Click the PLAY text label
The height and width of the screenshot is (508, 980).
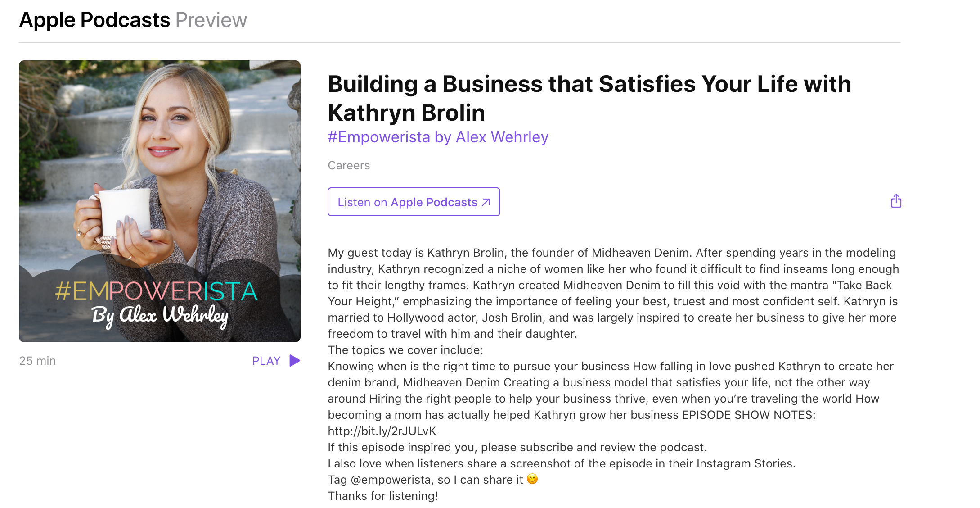[x=266, y=361]
